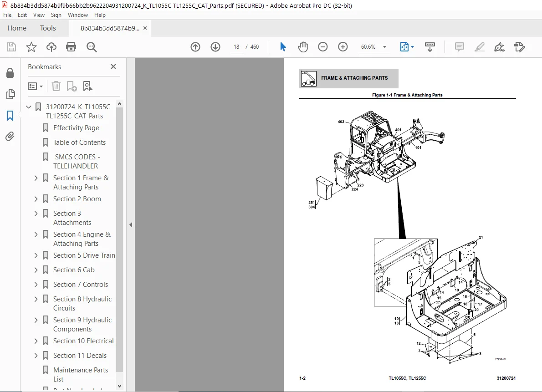The height and width of the screenshot is (392, 542).
Task: Expand Section 8 Hydraulic Circuits bookmark
Action: coord(36,299)
